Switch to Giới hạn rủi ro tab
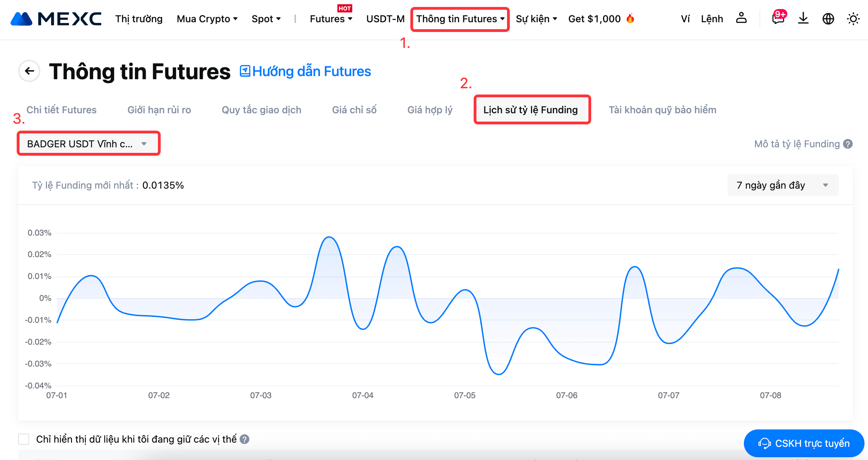 tap(159, 110)
